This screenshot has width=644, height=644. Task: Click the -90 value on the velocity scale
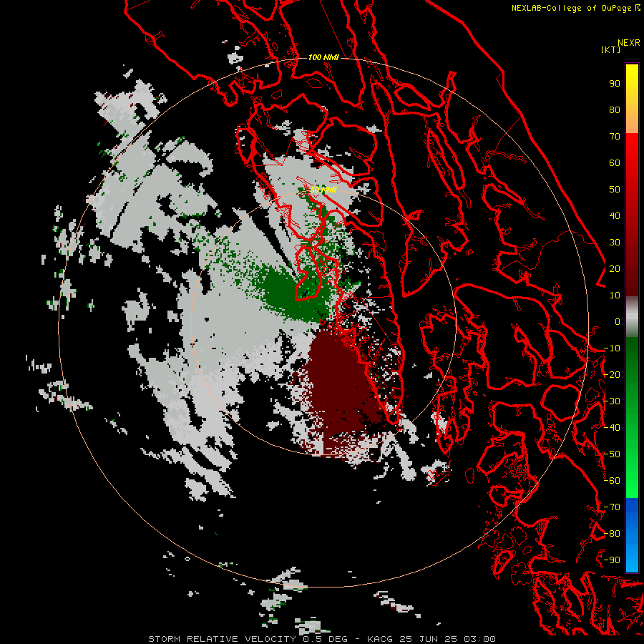[612, 560]
